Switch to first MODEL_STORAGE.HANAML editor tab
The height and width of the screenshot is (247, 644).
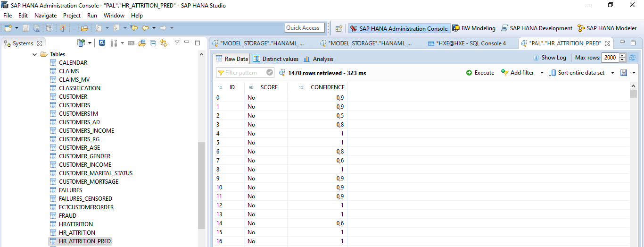coord(258,43)
